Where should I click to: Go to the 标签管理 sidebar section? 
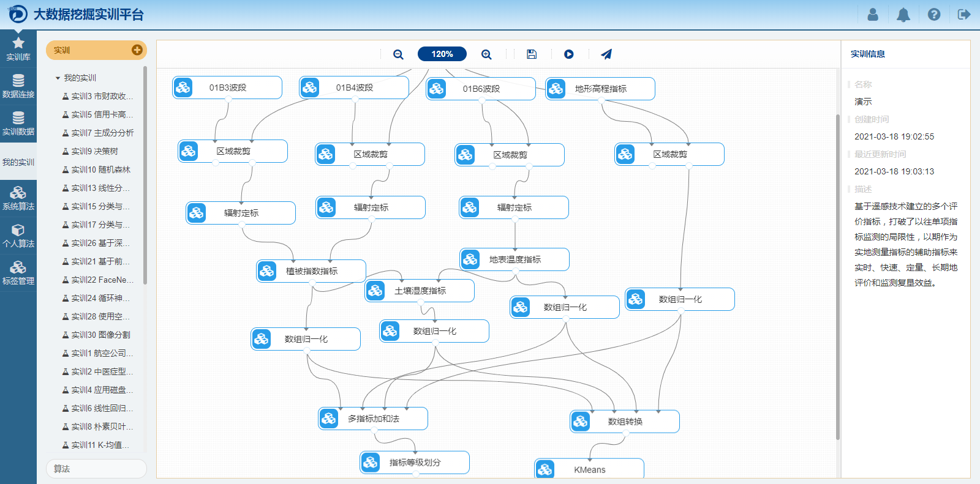(18, 274)
